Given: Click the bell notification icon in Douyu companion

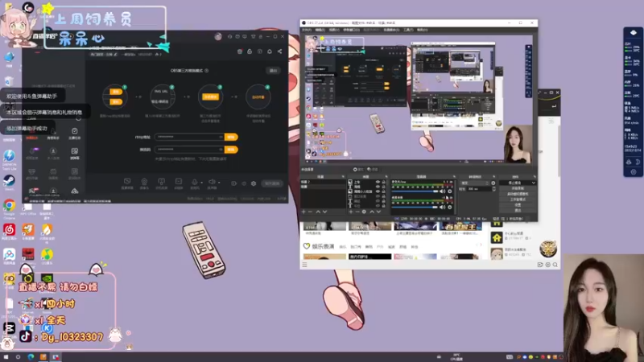Looking at the screenshot, I should (270, 51).
